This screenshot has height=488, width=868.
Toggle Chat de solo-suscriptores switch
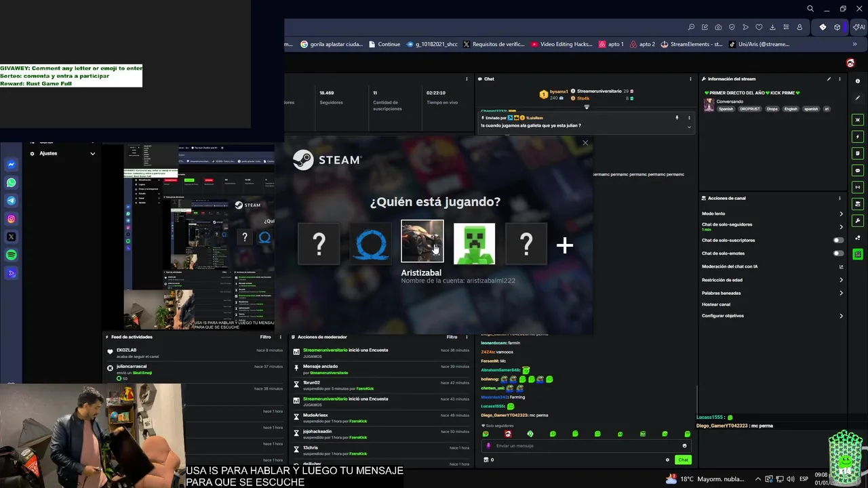point(839,240)
